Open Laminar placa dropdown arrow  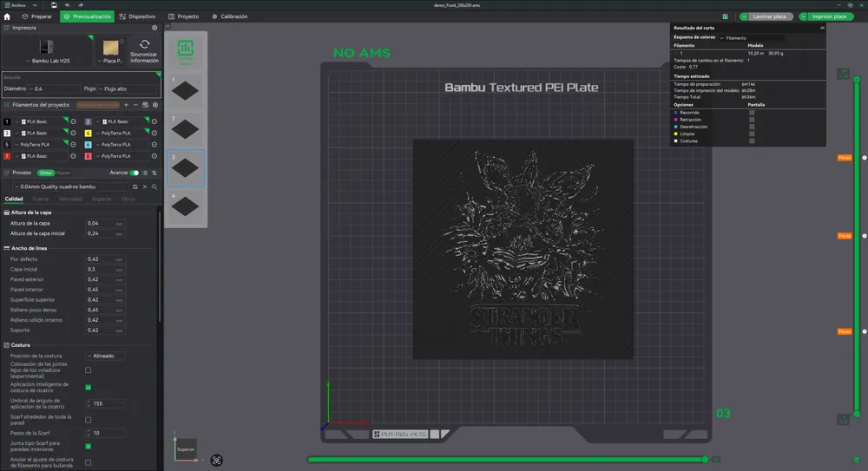pos(744,16)
